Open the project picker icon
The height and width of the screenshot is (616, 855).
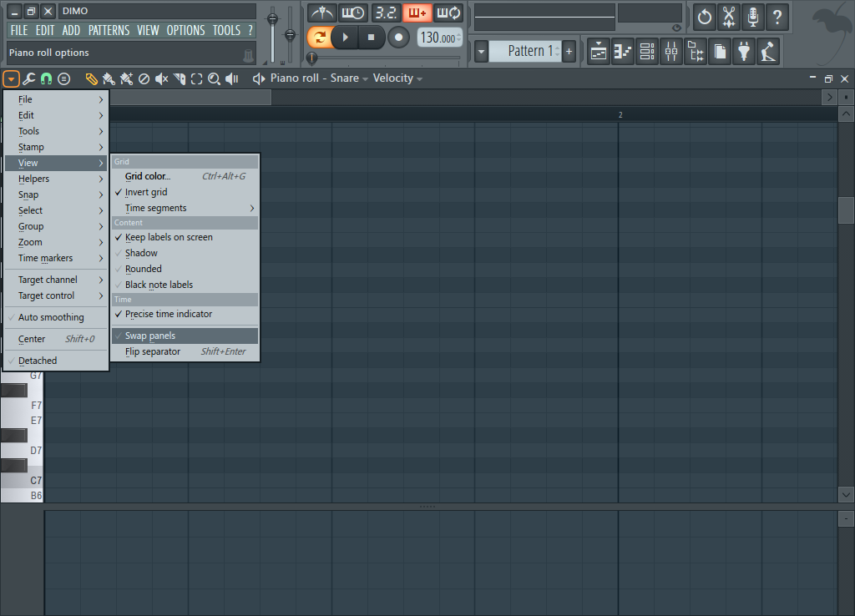tap(720, 52)
